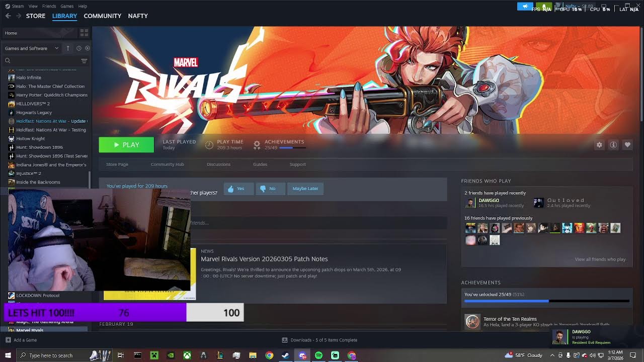Viewport: 644px width, 362px height.
Task: Add Marvel Rivals to favorites heart
Action: point(627,145)
